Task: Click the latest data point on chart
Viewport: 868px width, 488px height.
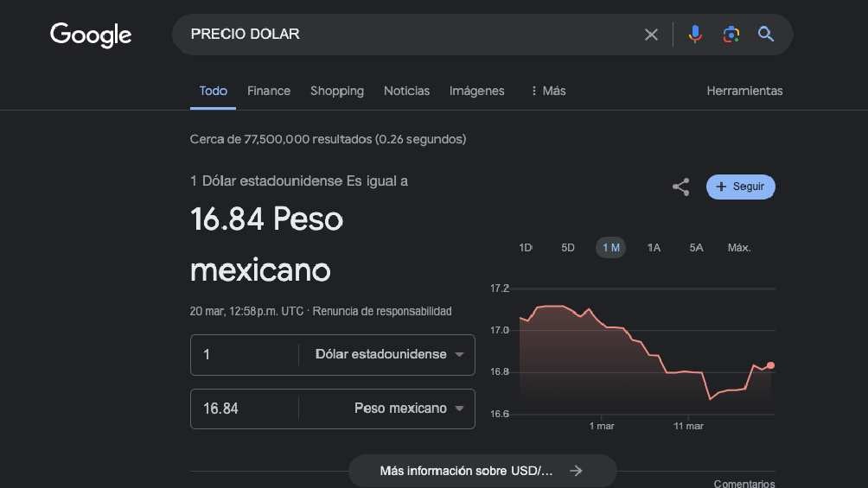Action: (x=770, y=365)
